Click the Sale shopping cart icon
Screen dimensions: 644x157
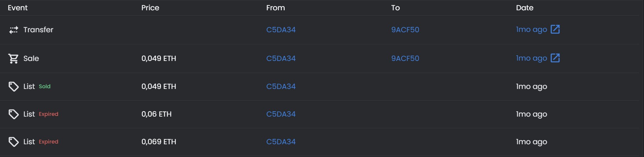click(14, 58)
